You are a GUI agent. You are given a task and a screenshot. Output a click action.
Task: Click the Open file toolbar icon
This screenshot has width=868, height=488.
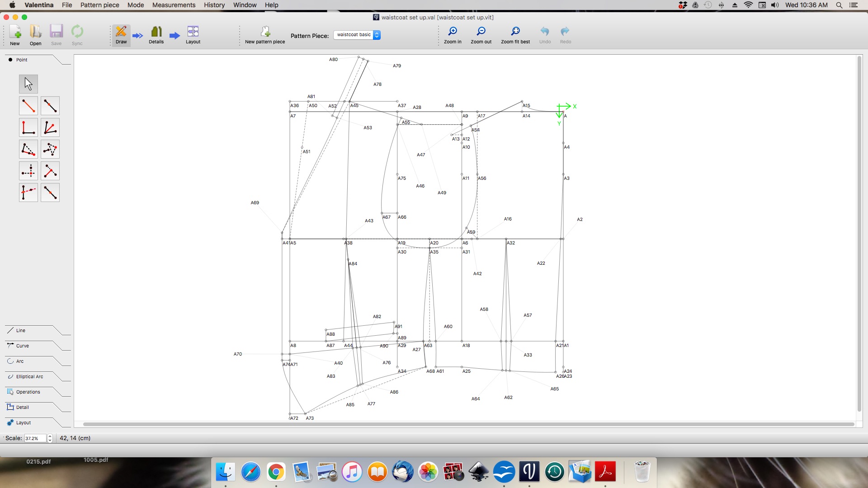tap(36, 35)
